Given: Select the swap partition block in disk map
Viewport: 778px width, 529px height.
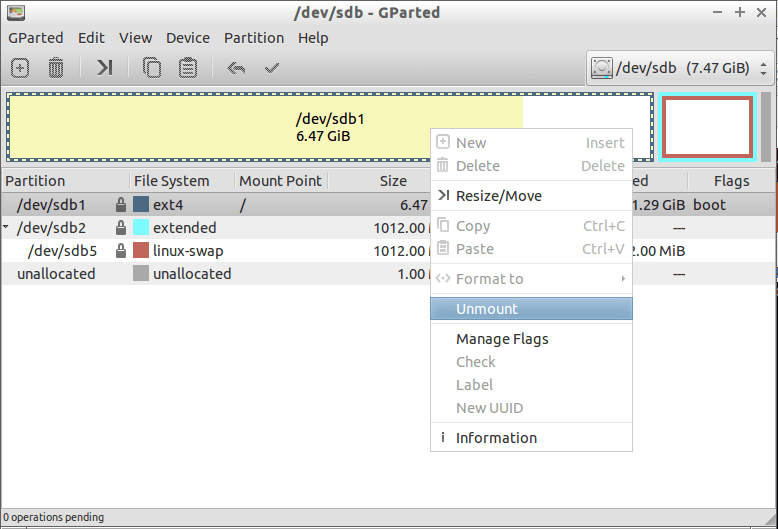Looking at the screenshot, I should tap(708, 127).
